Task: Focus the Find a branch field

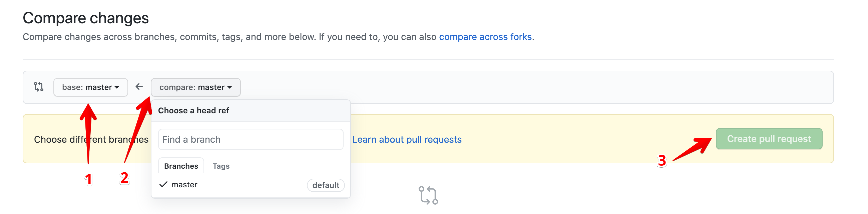Action: pos(250,139)
